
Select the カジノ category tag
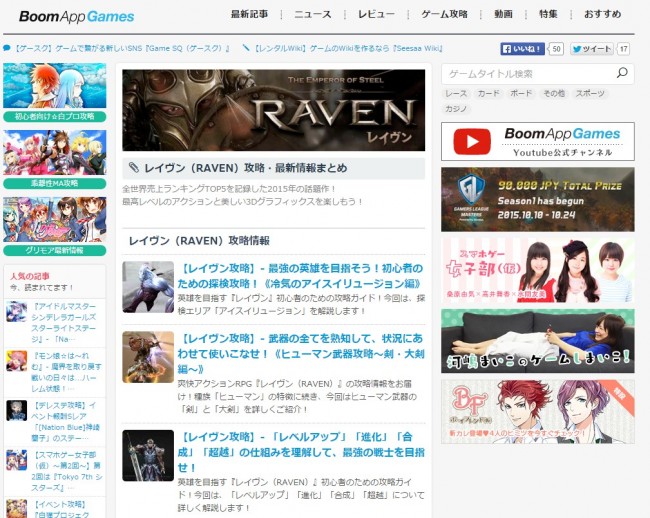[456, 109]
